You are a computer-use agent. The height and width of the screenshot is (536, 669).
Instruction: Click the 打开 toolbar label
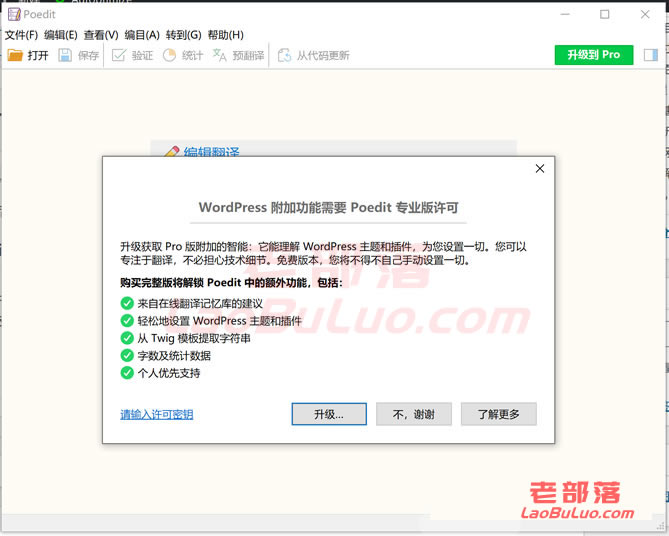click(38, 55)
